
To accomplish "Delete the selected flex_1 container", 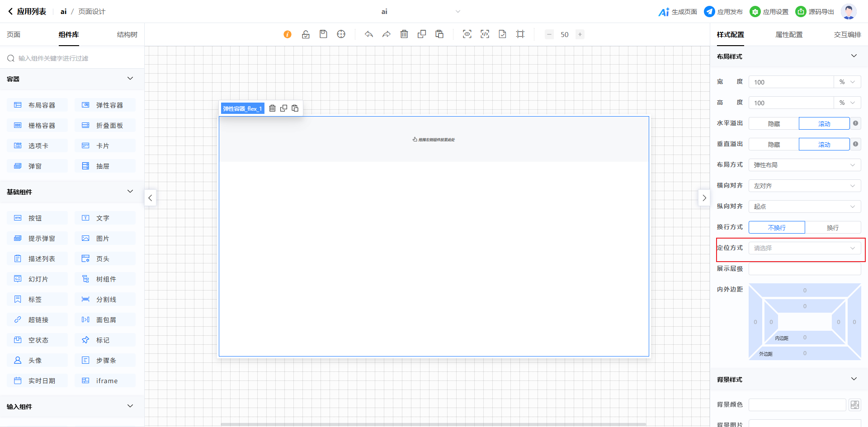I will tap(272, 108).
